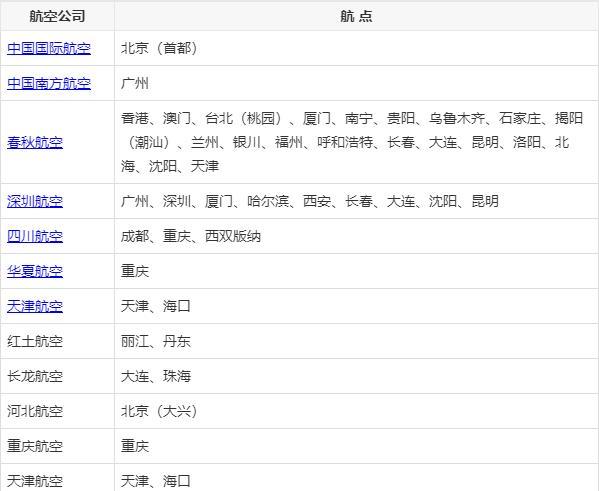This screenshot has width=599, height=491.
Task: Select the 成都、重庆、西双版纳 cell
Action: [356, 237]
